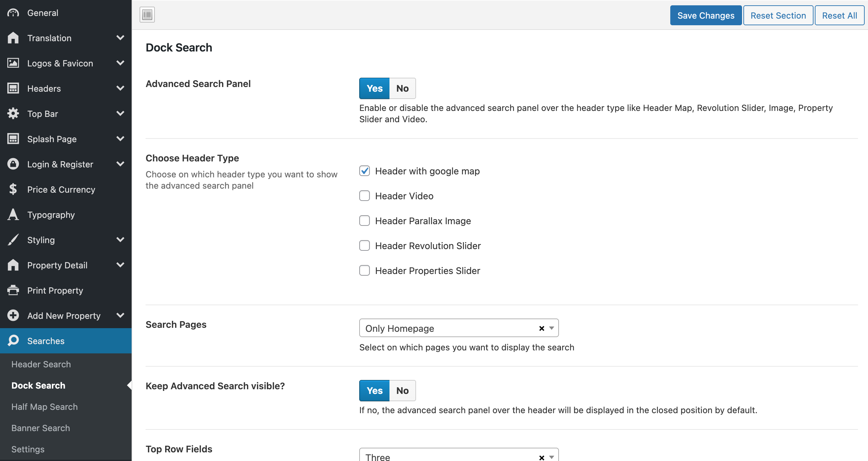Click the Reset Section button
Image resolution: width=868 pixels, height=461 pixels.
pos(778,16)
